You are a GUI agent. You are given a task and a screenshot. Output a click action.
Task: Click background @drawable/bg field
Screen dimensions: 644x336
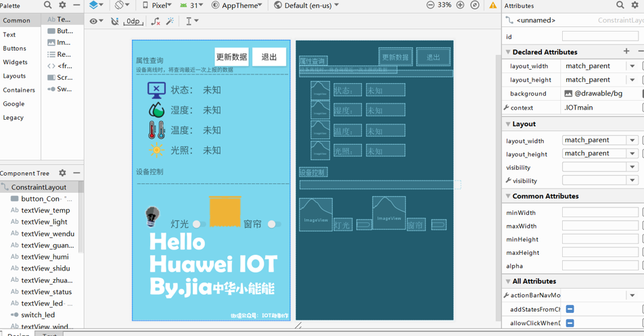[x=600, y=93]
